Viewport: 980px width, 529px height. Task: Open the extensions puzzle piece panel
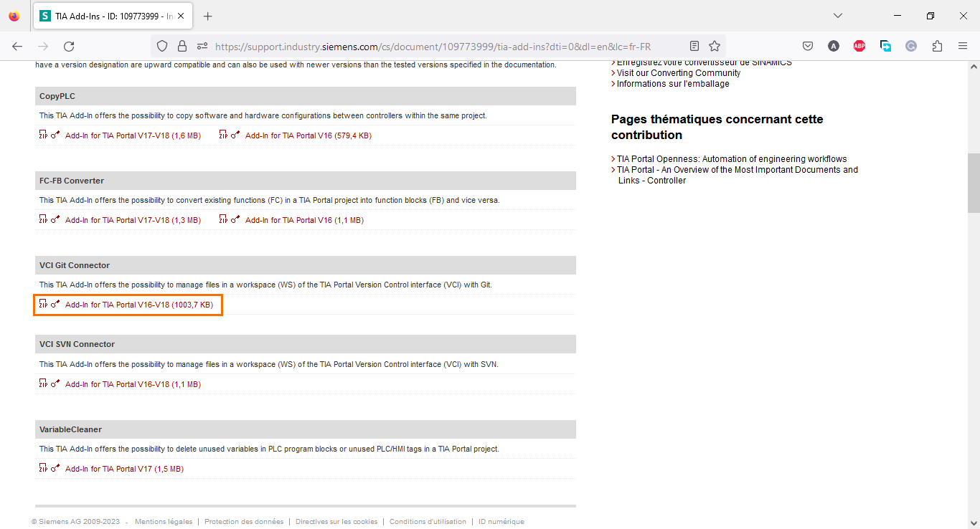click(x=937, y=45)
